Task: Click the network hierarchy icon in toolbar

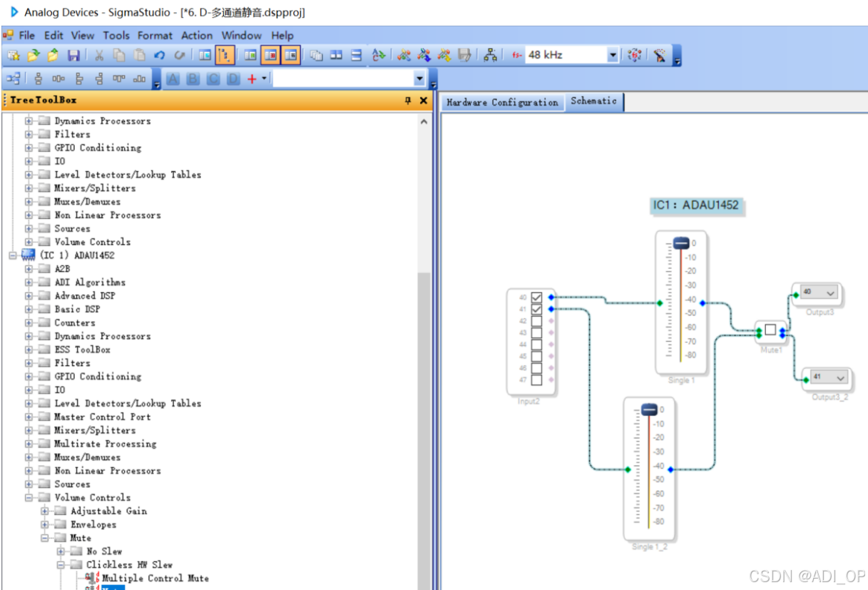Action: [x=490, y=55]
